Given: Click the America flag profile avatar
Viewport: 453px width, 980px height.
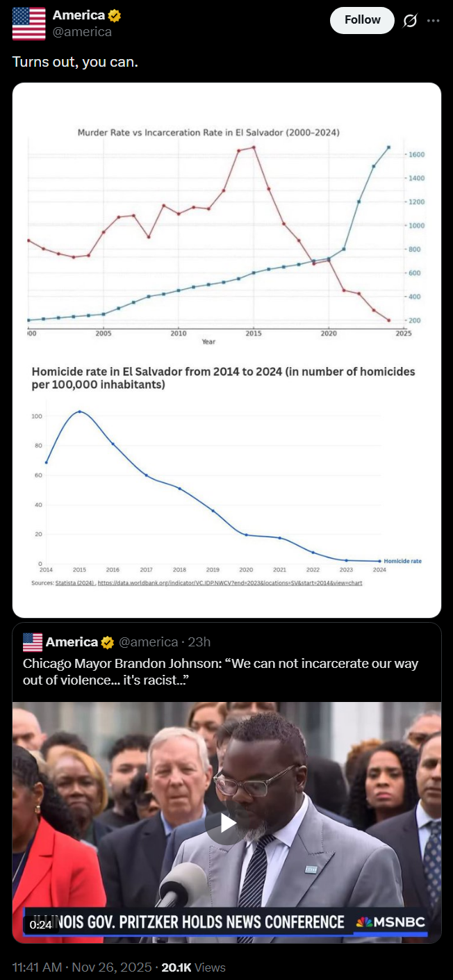Looking at the screenshot, I should 29,24.
